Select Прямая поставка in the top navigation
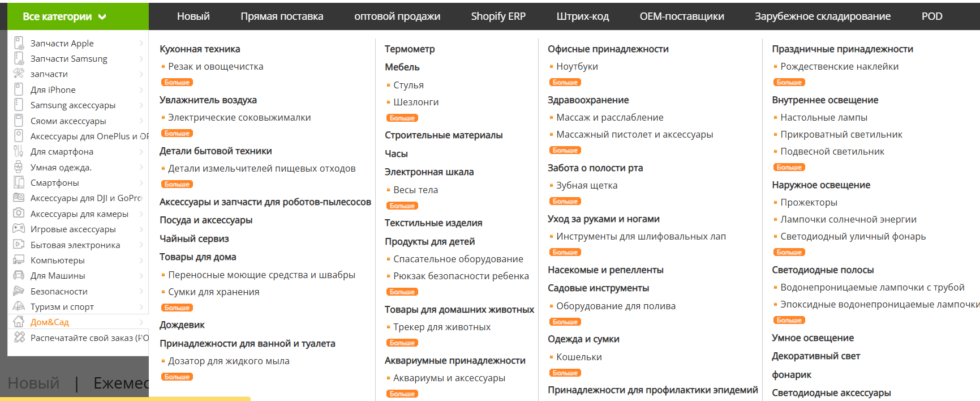This screenshot has width=980, height=401. [282, 16]
